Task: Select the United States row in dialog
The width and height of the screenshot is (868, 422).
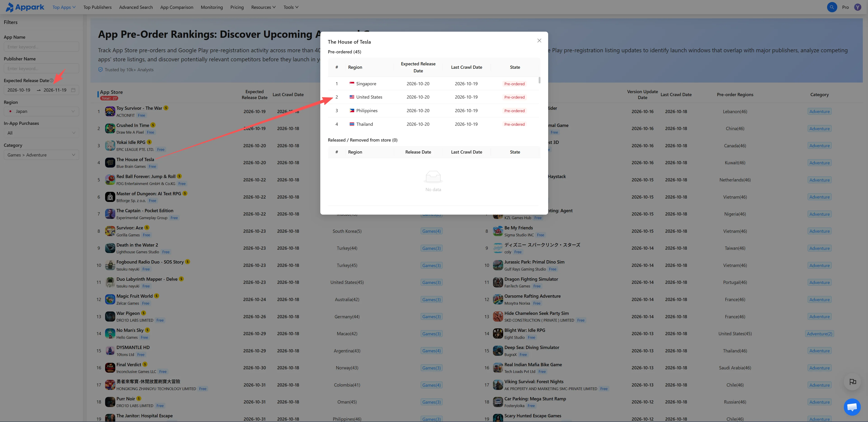Action: [x=433, y=97]
